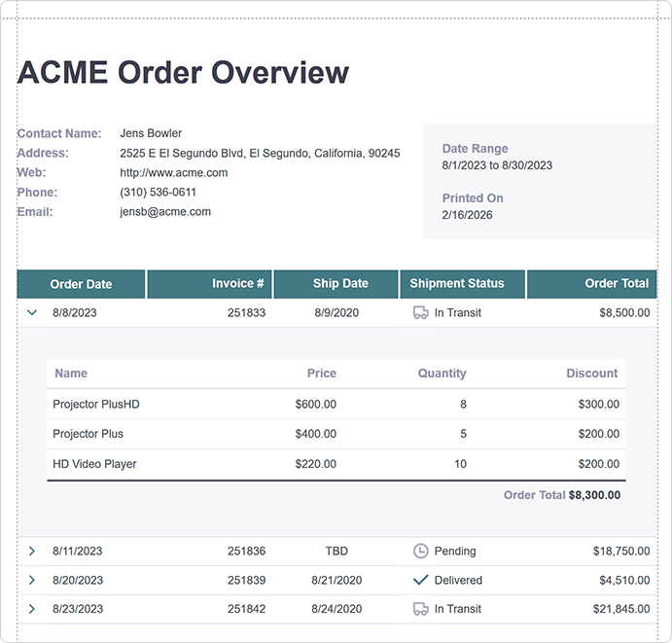Click the Delivered checkmark icon
This screenshot has height=643, width=672.
click(420, 581)
